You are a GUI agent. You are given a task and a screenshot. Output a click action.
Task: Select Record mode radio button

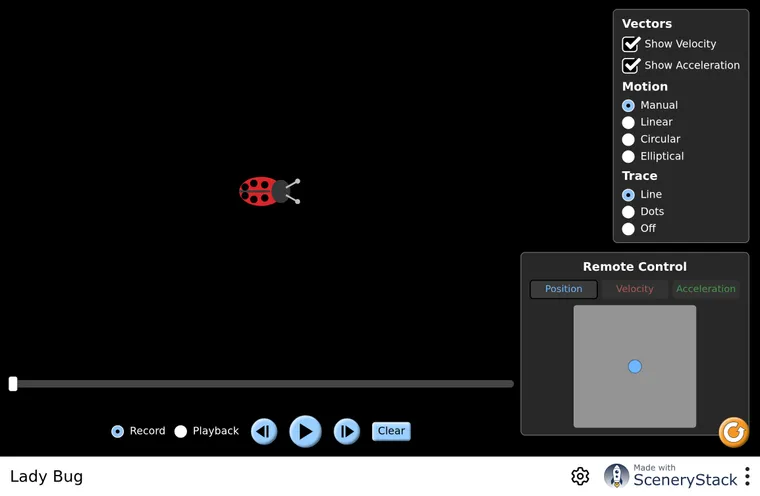click(117, 431)
